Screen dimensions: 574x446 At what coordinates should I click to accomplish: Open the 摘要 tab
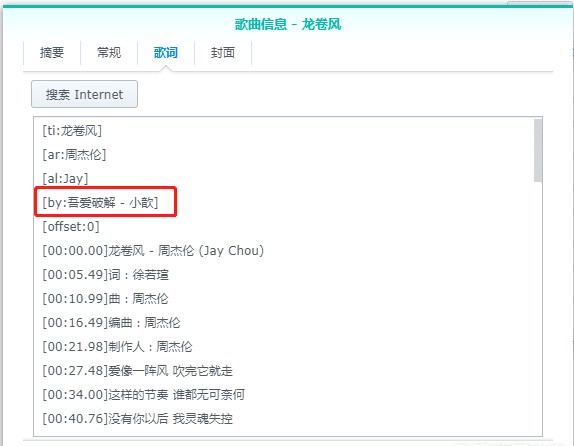click(x=52, y=53)
